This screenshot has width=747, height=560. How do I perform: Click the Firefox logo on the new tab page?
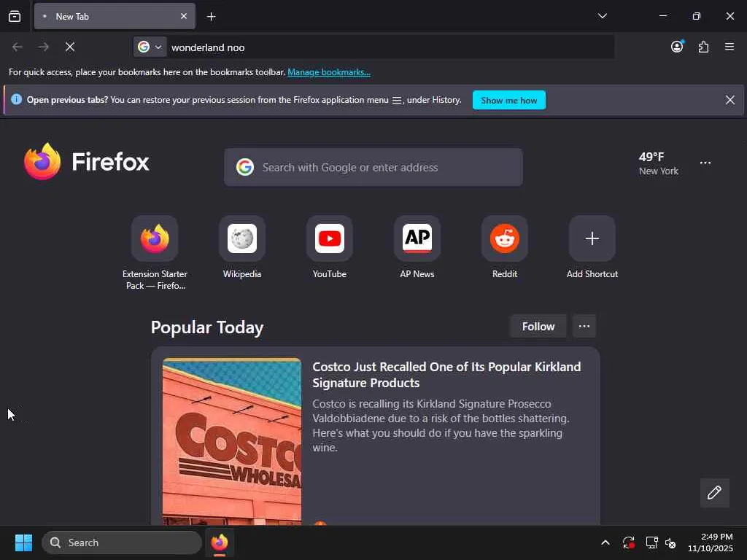coord(87,162)
